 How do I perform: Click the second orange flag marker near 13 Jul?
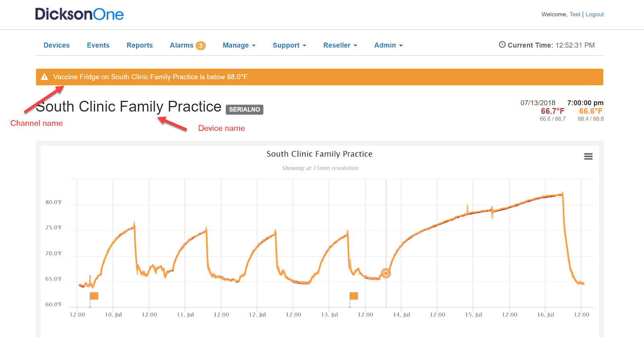(354, 296)
